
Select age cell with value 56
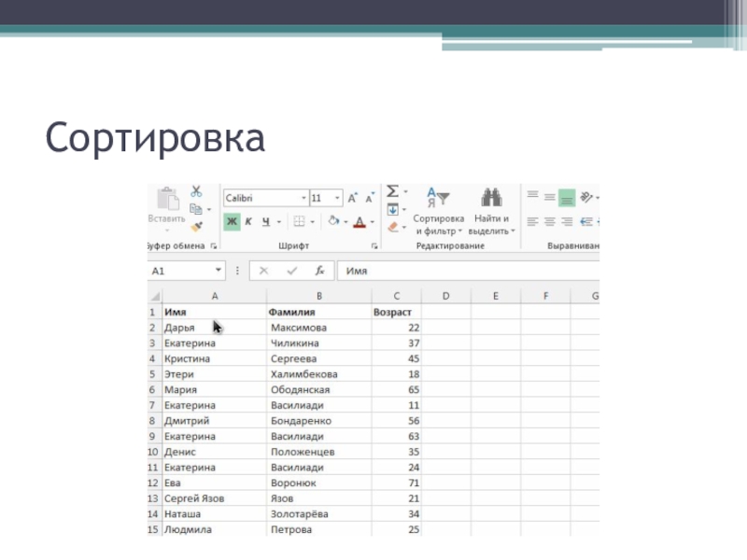(396, 421)
